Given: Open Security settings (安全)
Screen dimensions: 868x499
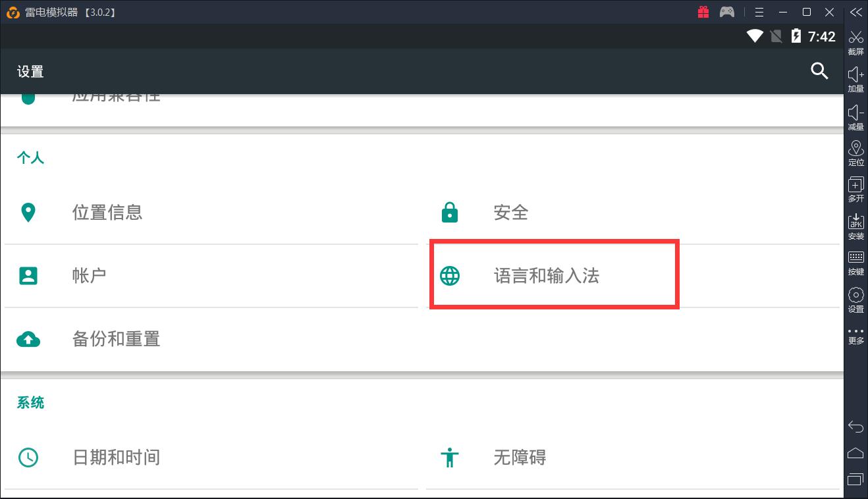Looking at the screenshot, I should coord(511,213).
